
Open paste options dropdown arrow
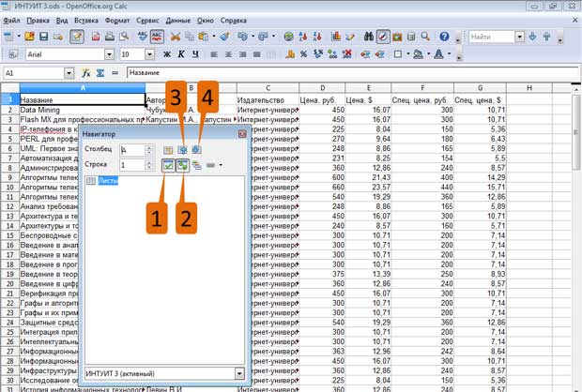[x=214, y=37]
